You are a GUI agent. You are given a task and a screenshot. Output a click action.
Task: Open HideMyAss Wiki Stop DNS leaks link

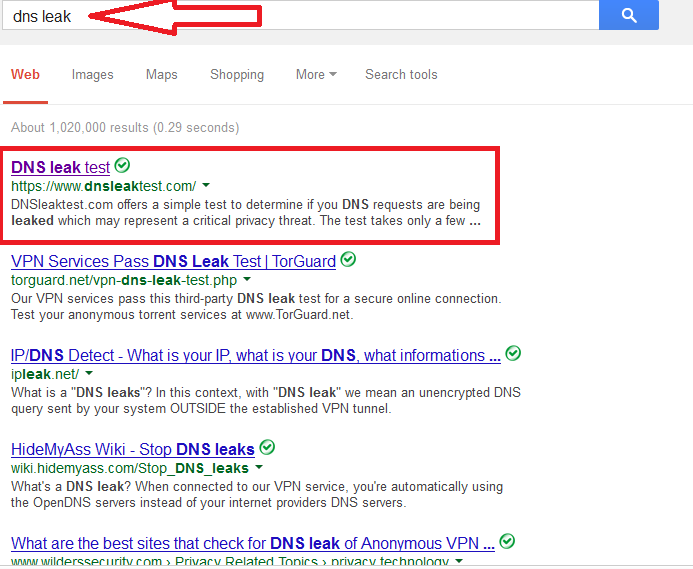tap(133, 449)
